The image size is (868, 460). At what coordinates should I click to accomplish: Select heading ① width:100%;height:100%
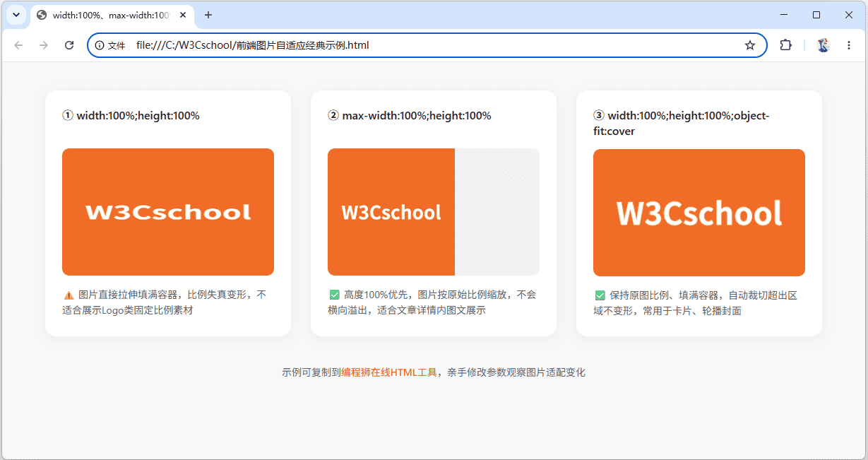point(131,116)
